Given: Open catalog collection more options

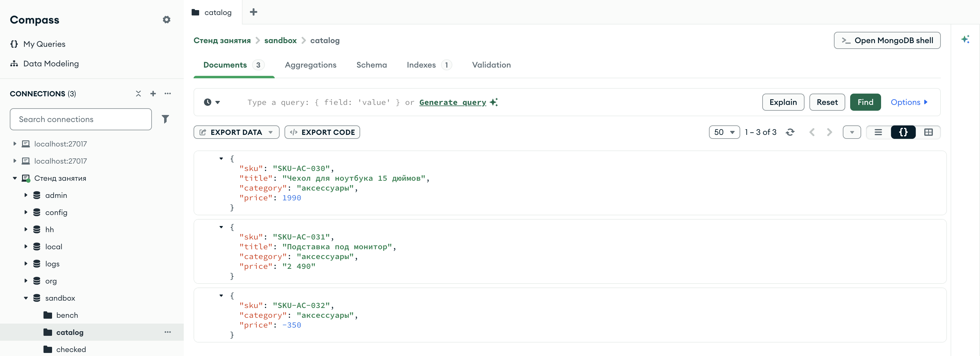Looking at the screenshot, I should (168, 332).
